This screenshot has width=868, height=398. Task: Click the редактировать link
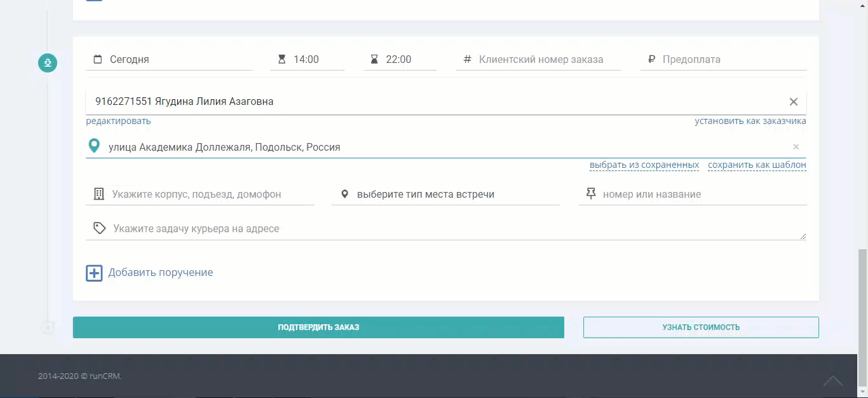[x=119, y=121]
